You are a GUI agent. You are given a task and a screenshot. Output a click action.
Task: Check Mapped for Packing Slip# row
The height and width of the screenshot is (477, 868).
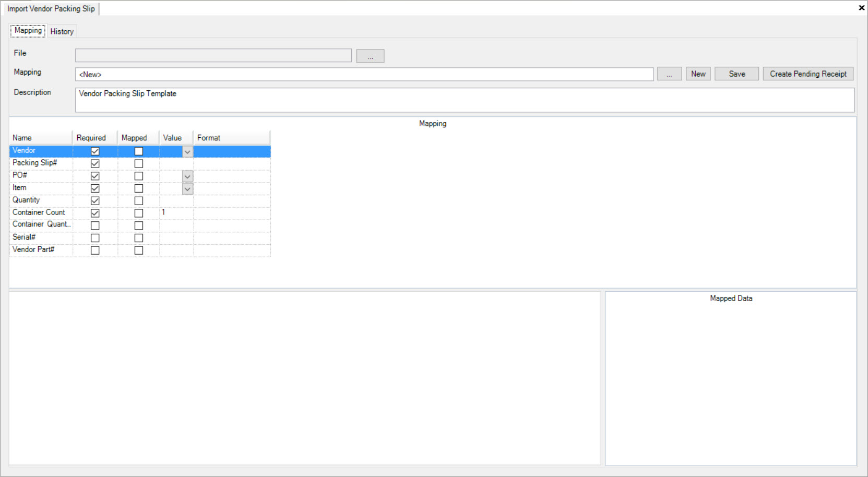pyautogui.click(x=139, y=163)
